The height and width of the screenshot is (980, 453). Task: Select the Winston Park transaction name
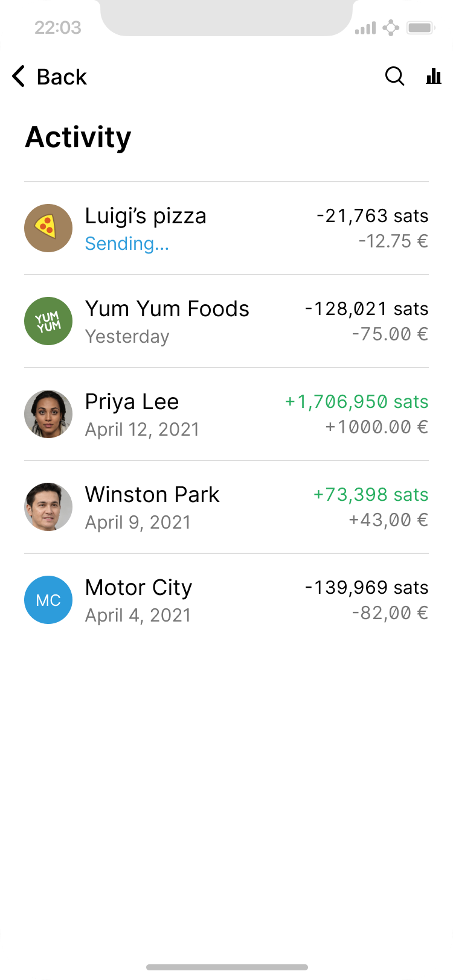[152, 495]
